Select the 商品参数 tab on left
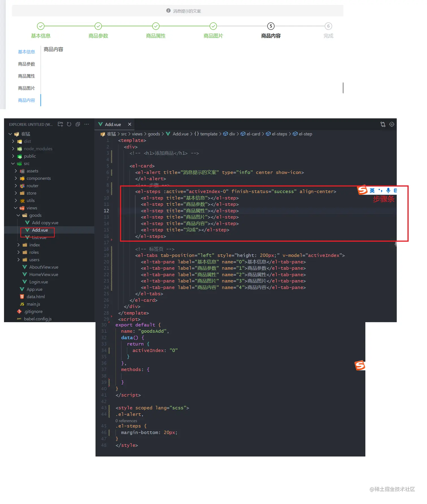The image size is (427, 504). pyautogui.click(x=27, y=64)
